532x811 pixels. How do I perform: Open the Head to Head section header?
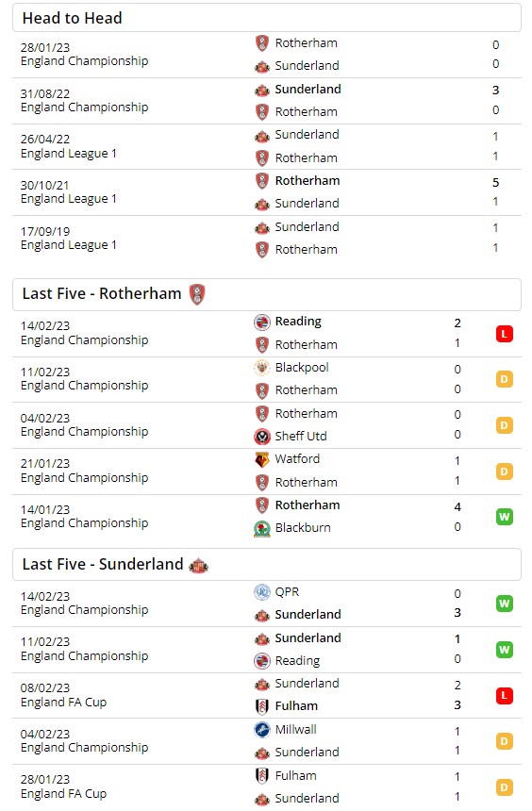pos(267,18)
